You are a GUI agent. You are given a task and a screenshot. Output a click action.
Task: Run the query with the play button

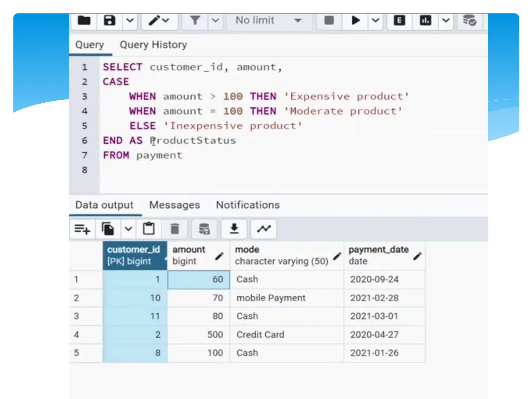click(x=355, y=20)
